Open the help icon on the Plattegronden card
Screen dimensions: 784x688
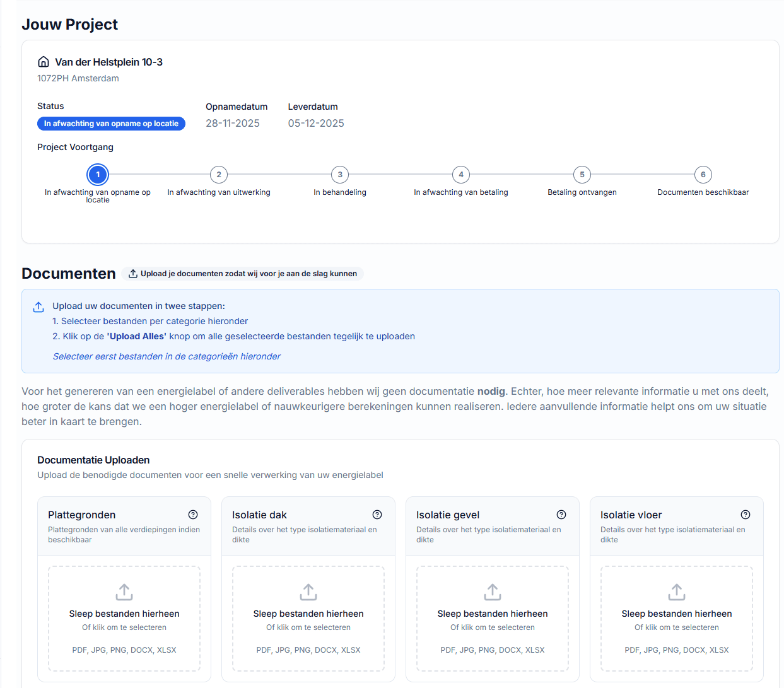(x=193, y=514)
